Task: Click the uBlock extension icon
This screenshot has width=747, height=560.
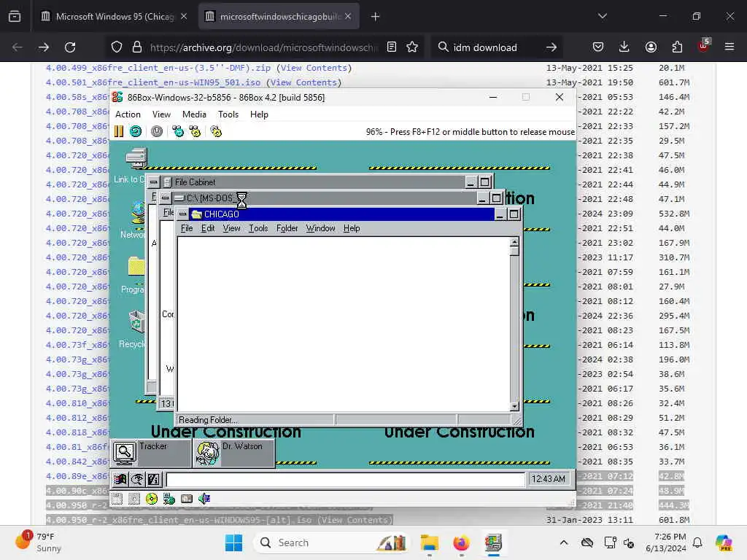Action: tap(703, 46)
